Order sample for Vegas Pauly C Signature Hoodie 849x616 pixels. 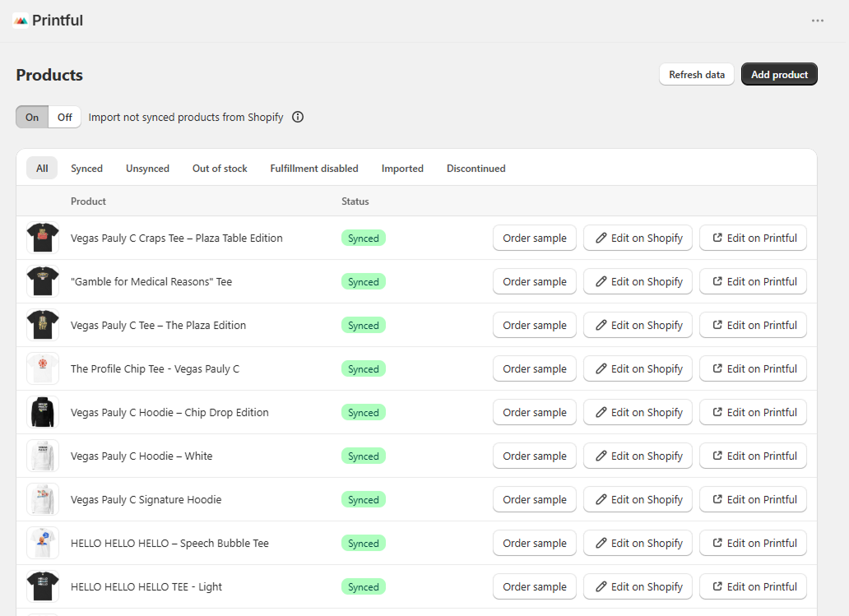(x=535, y=499)
